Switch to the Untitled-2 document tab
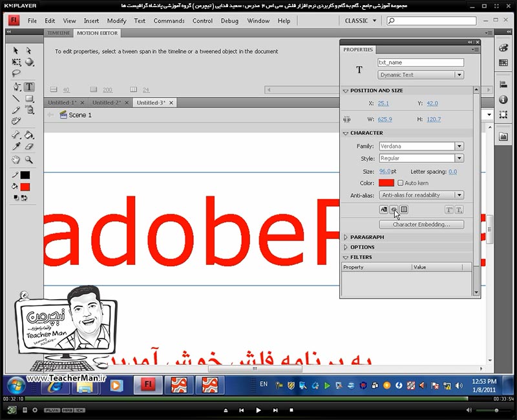The width and height of the screenshot is (517, 420). click(107, 103)
